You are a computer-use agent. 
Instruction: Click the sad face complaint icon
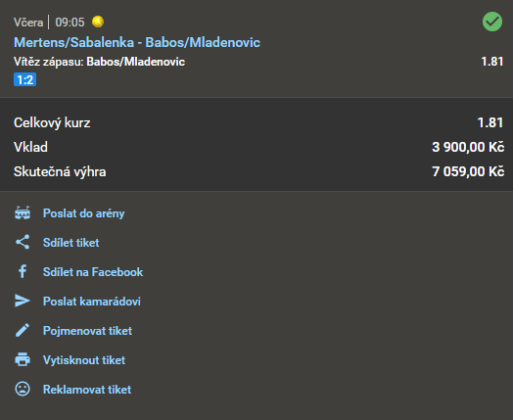pos(23,389)
